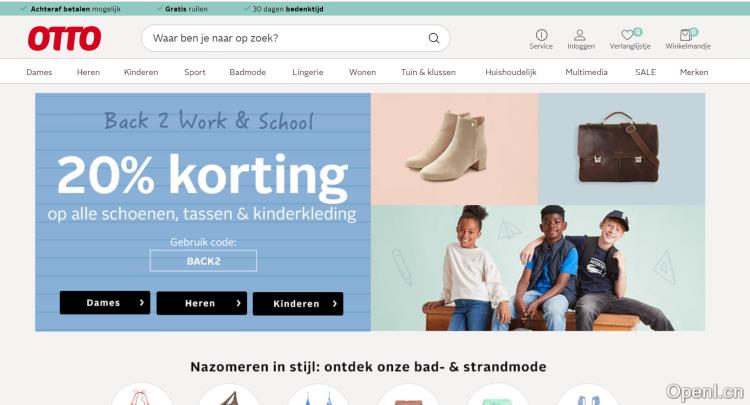The width and height of the screenshot is (750, 405).
Task: Select the Sport category in navigation
Action: pos(195,72)
